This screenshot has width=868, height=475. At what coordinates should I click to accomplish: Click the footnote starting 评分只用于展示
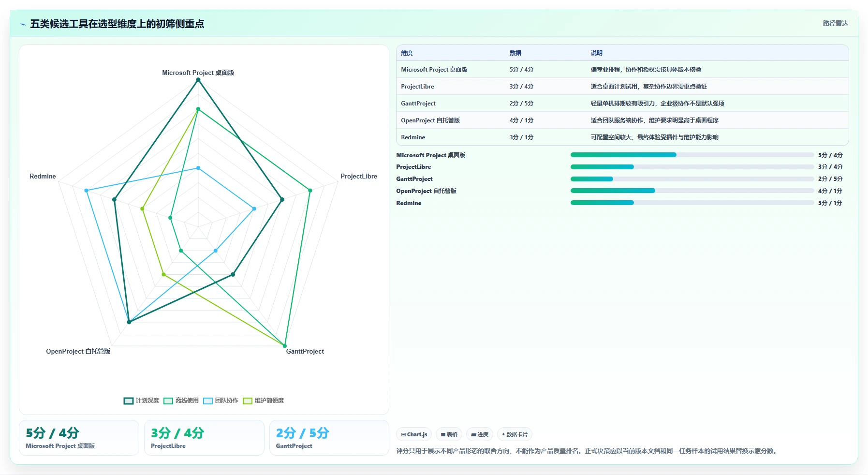(587, 451)
